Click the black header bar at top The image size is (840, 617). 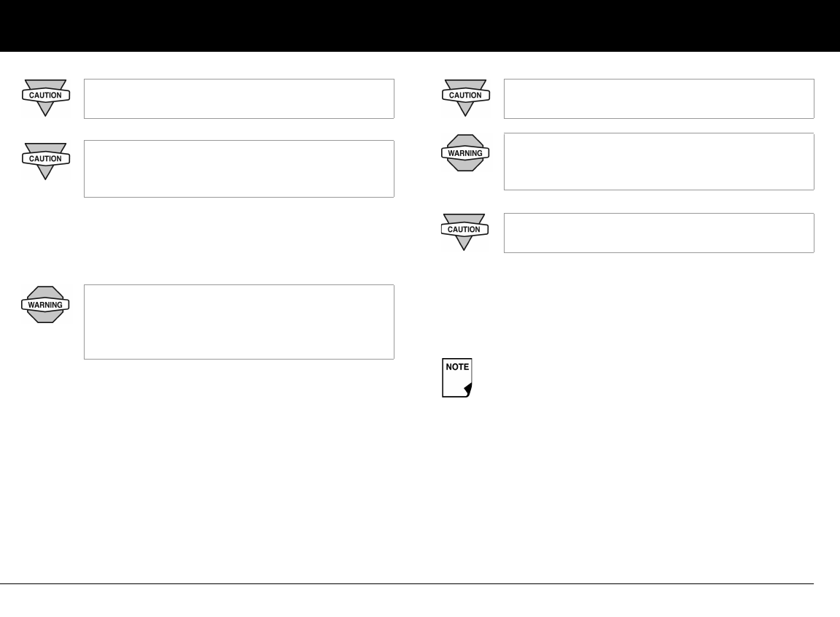[x=420, y=26]
